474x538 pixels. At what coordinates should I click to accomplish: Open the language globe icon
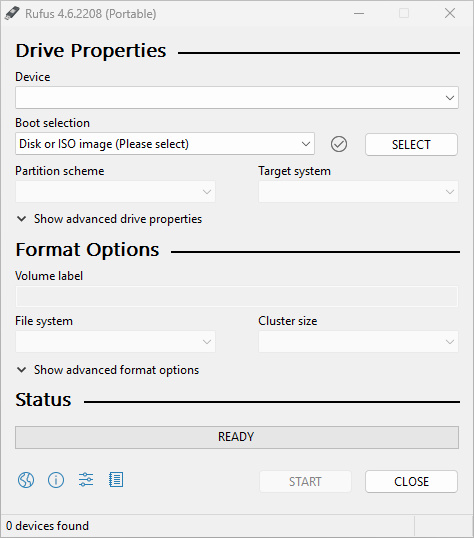point(26,480)
